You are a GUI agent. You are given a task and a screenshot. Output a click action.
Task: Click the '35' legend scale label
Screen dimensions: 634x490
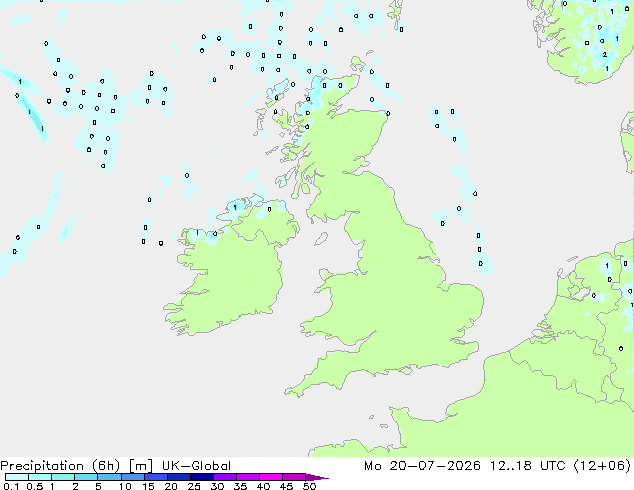(x=241, y=486)
